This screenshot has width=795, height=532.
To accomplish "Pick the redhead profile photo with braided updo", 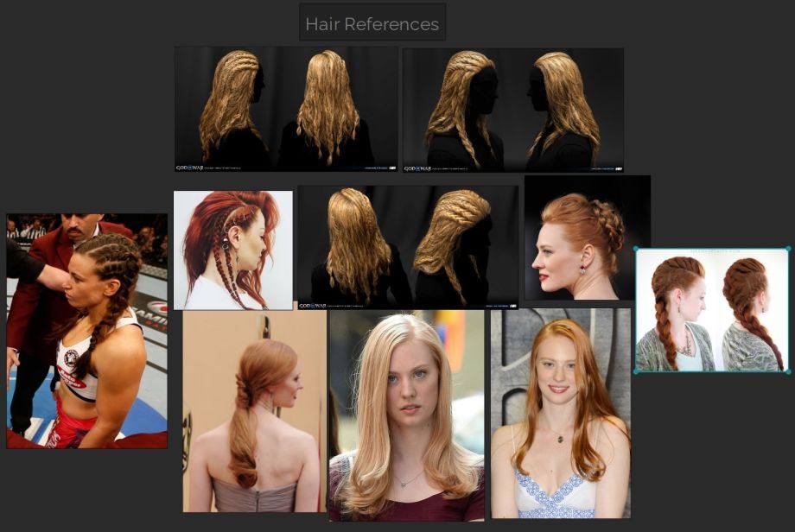I will pos(587,237).
